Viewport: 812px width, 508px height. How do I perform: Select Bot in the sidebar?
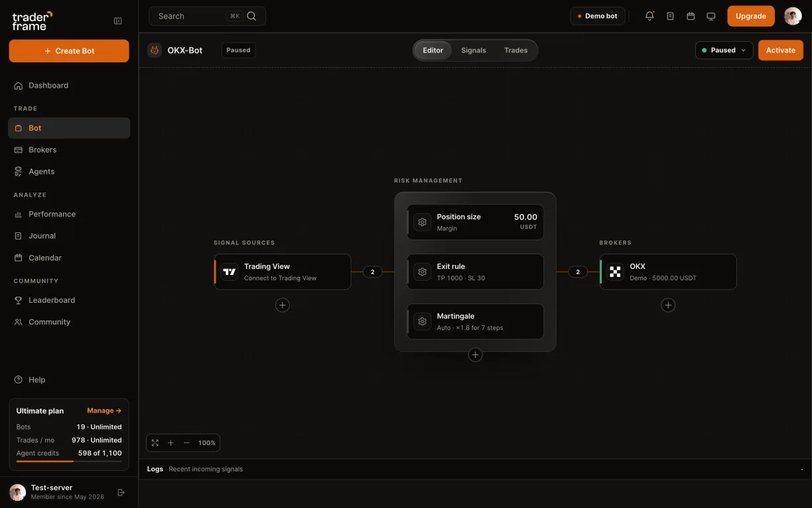(x=69, y=128)
